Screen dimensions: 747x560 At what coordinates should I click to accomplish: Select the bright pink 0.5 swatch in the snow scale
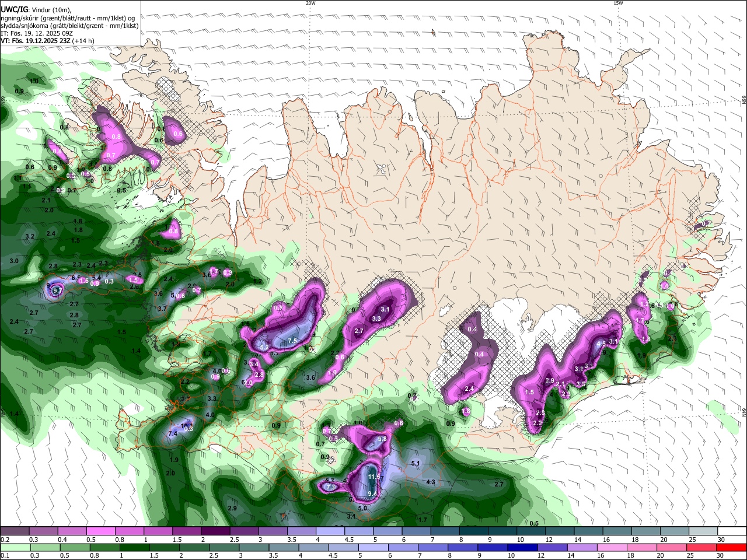click(x=100, y=531)
